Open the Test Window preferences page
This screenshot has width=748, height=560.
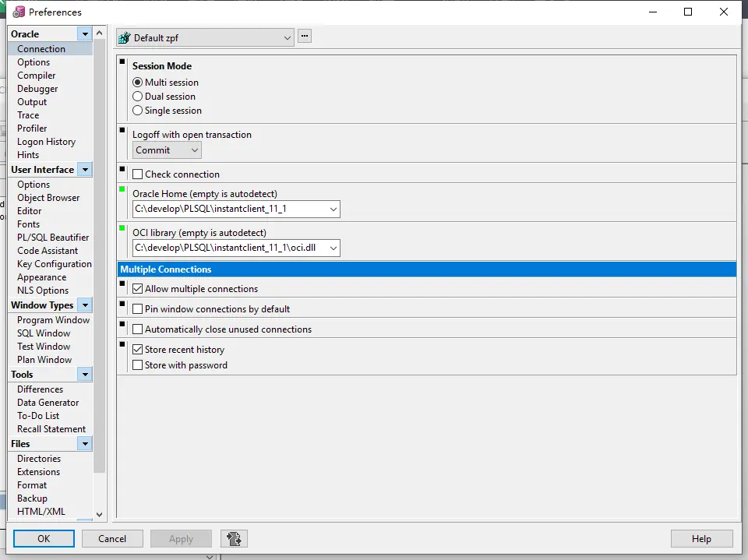[x=44, y=347]
